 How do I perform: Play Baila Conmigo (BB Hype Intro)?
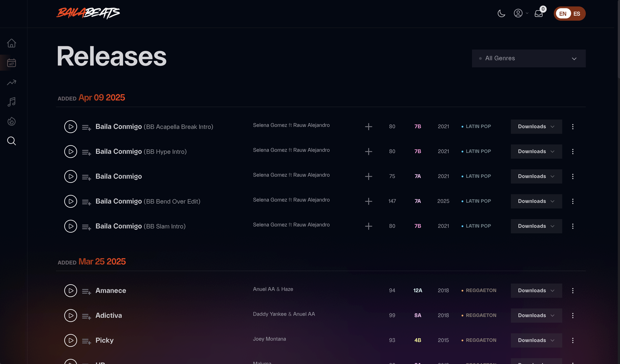click(x=71, y=152)
